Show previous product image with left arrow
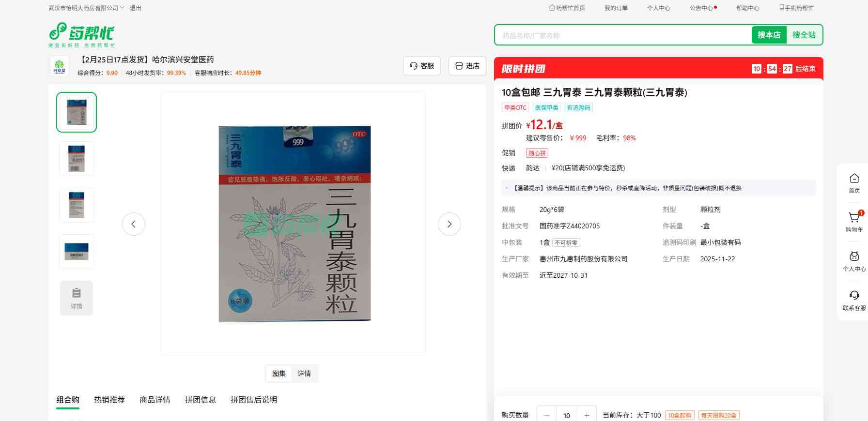This screenshot has width=868, height=421. coord(134,224)
